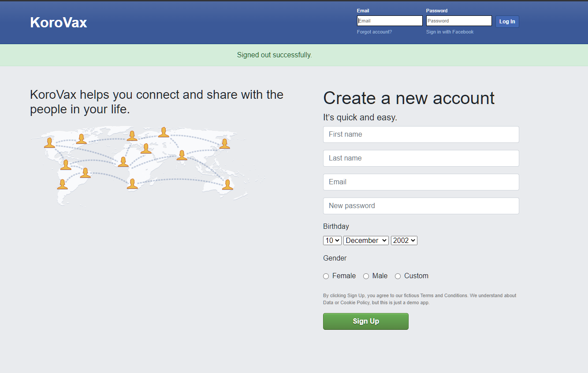Focus the Email field in the signup form

pyautogui.click(x=421, y=182)
